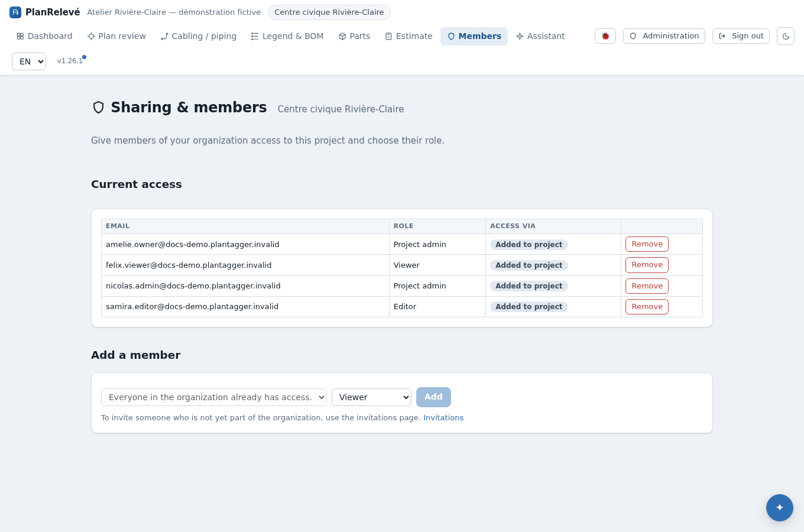
Task: Open the Dashboard tab
Action: [x=44, y=36]
